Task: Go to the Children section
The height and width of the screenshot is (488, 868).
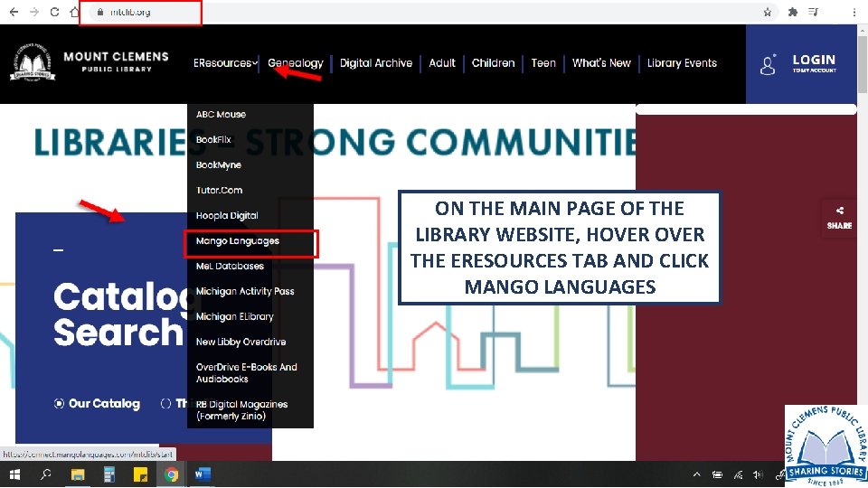Action: coord(493,63)
